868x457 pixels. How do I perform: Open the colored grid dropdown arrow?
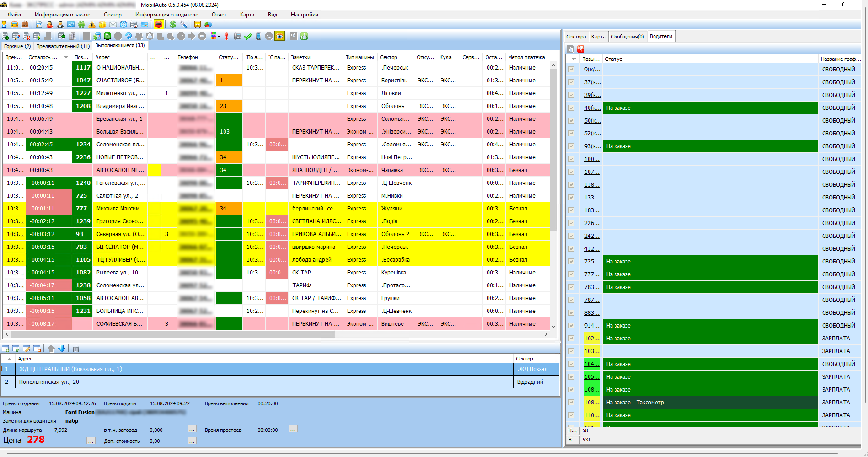219,36
